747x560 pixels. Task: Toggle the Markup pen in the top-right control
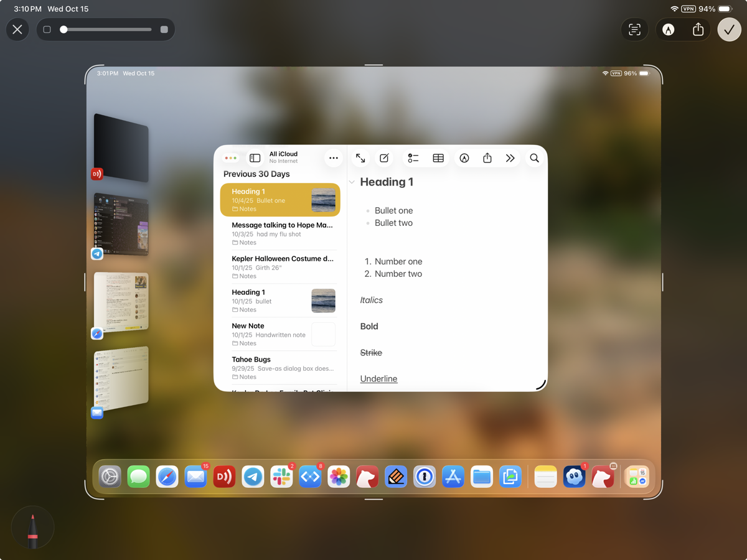coord(667,29)
